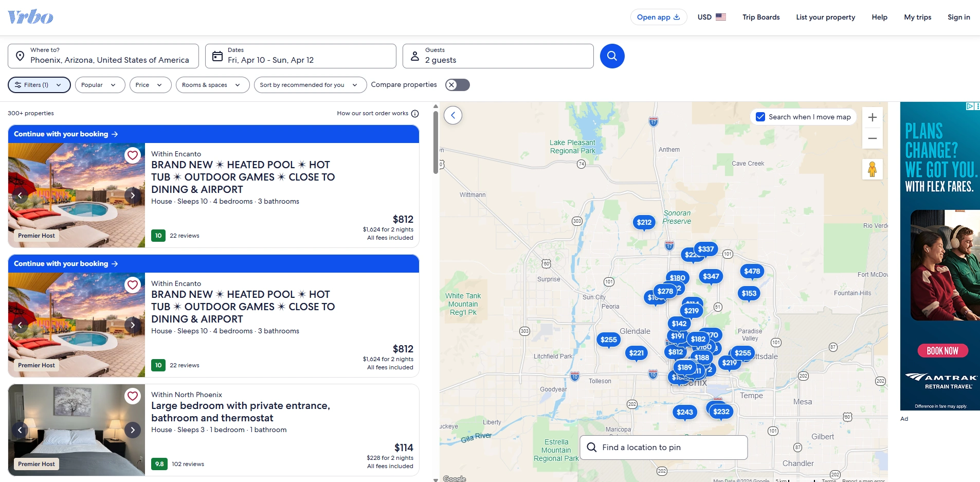Expand the Popular filter dropdown
This screenshot has width=980, height=482.
100,85
